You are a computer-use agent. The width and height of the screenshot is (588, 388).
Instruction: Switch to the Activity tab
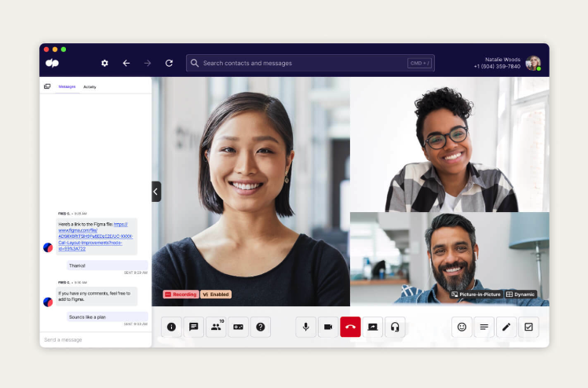tap(89, 86)
